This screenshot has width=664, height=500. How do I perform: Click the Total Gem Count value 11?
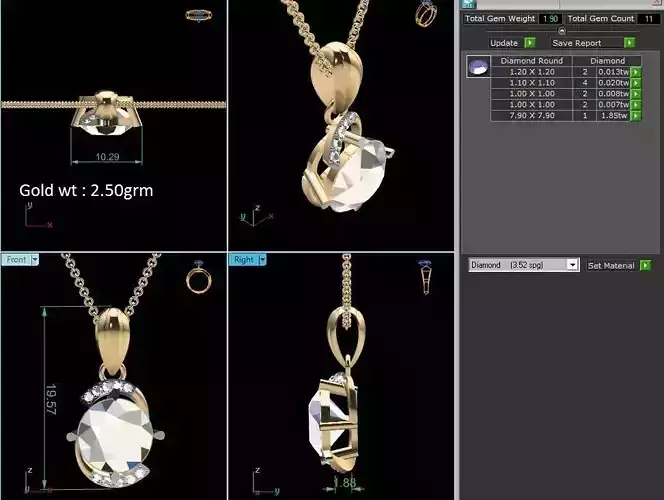[649, 19]
